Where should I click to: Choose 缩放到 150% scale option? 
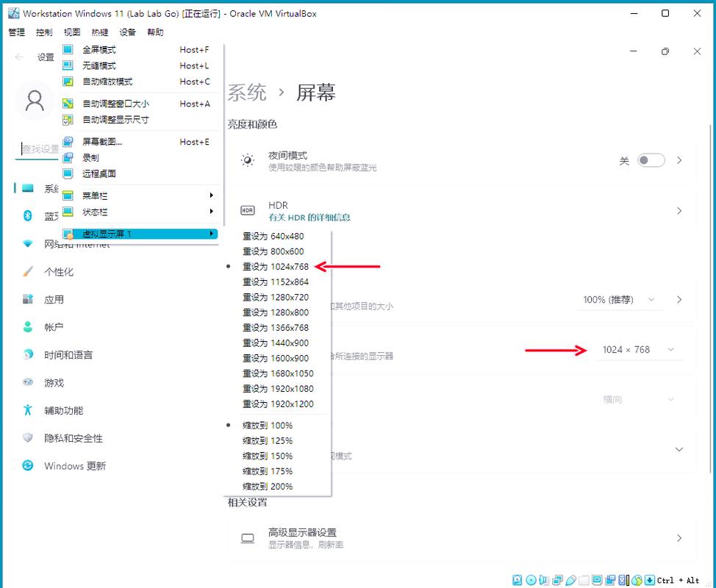268,456
